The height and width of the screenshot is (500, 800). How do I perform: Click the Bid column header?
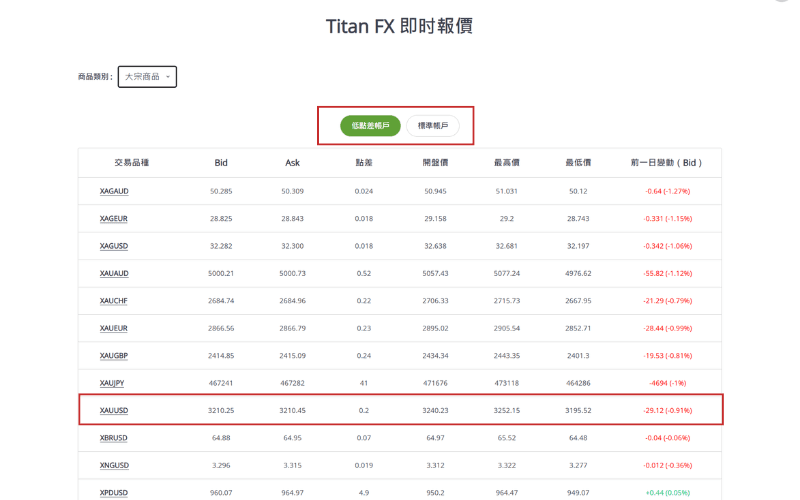coord(221,163)
